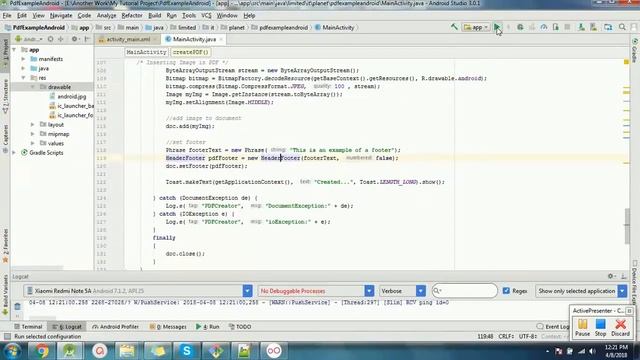Open the Build Variants side panel
Screen dimensions: 640x360
5,294
